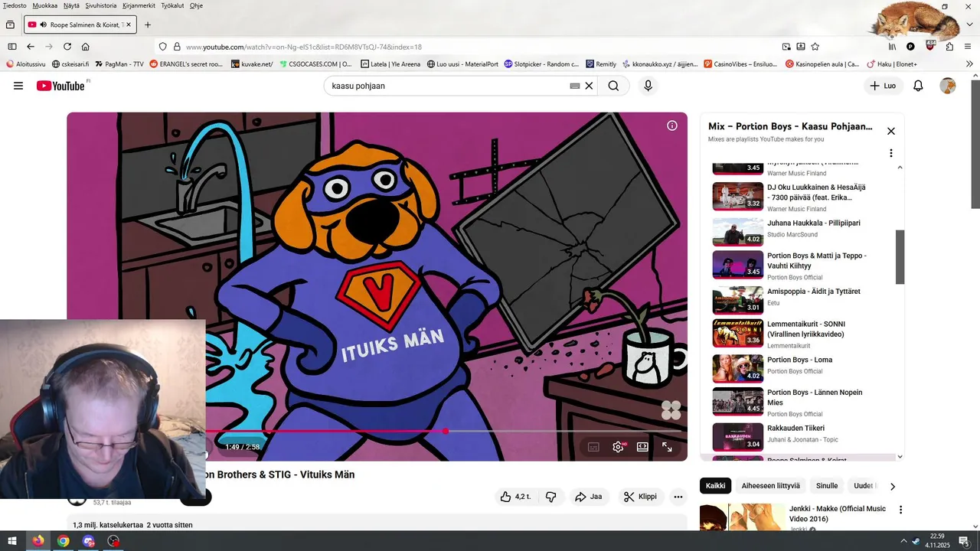The image size is (980, 551).
Task: Select the Aiheeseen liittyviä chip
Action: point(770,486)
